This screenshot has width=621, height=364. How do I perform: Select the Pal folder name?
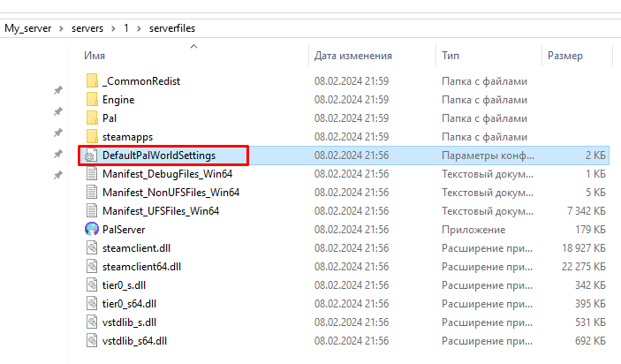110,118
